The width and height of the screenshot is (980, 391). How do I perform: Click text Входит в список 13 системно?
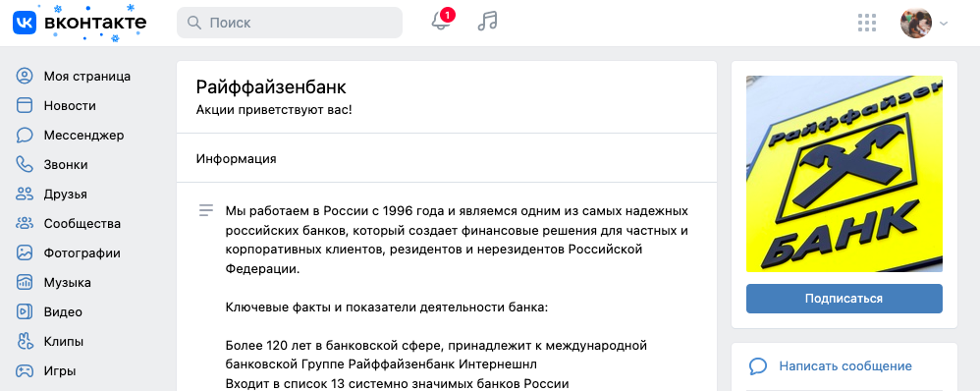pyautogui.click(x=397, y=383)
